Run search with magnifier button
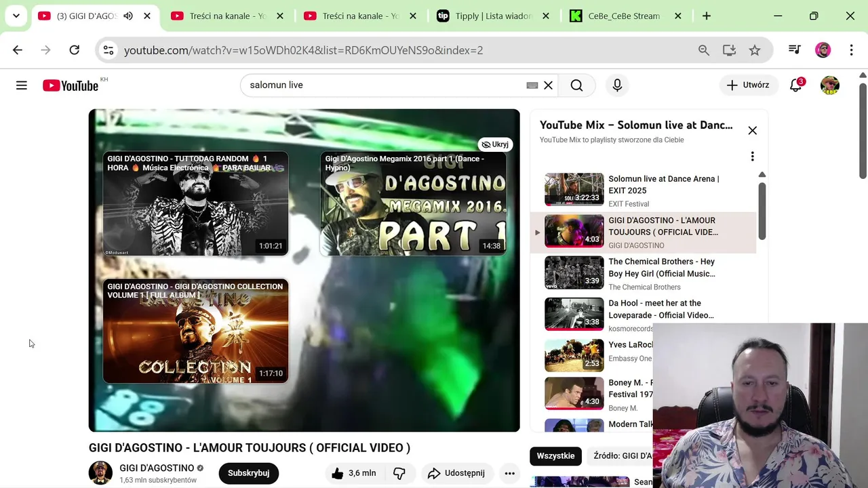 [x=576, y=85]
